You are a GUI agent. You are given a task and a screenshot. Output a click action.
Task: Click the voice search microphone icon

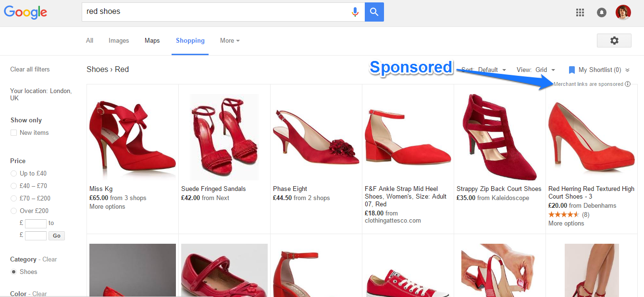355,12
